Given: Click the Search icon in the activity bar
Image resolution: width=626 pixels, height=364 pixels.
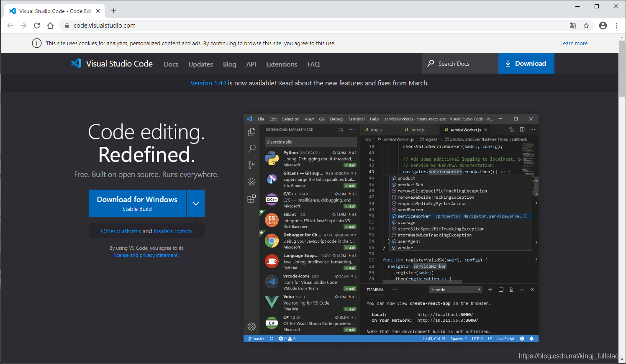Looking at the screenshot, I should click(251, 148).
